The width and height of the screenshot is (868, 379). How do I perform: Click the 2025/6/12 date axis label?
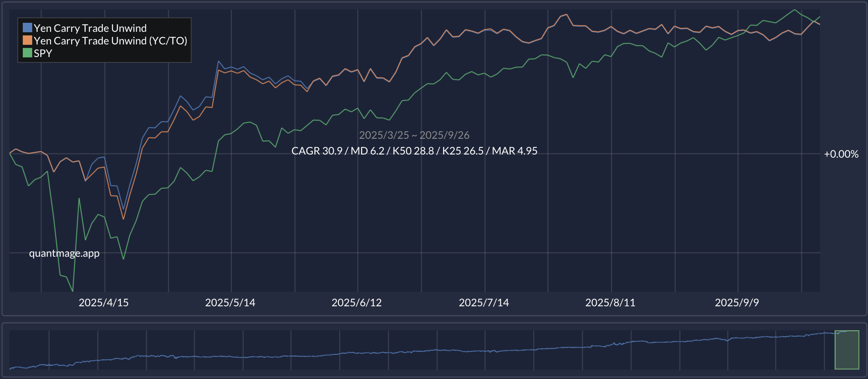(357, 302)
